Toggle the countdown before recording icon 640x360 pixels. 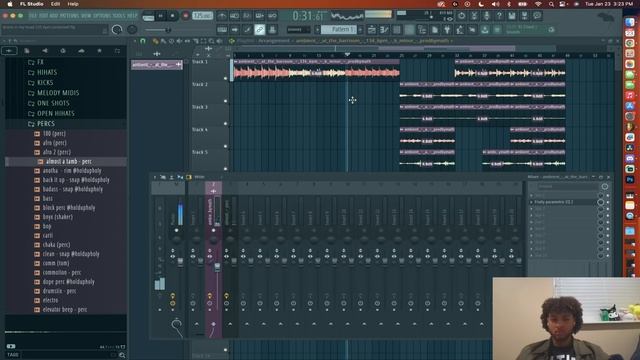coord(247,16)
